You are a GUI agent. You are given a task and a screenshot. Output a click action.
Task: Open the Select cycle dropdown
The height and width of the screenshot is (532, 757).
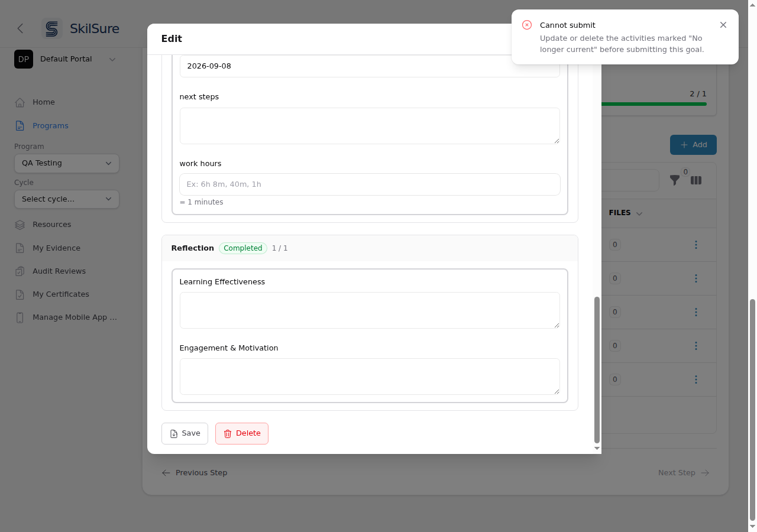coord(67,199)
